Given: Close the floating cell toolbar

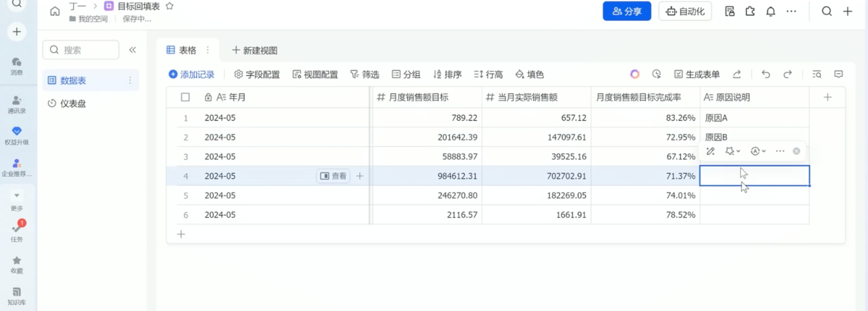Looking at the screenshot, I should tap(796, 151).
